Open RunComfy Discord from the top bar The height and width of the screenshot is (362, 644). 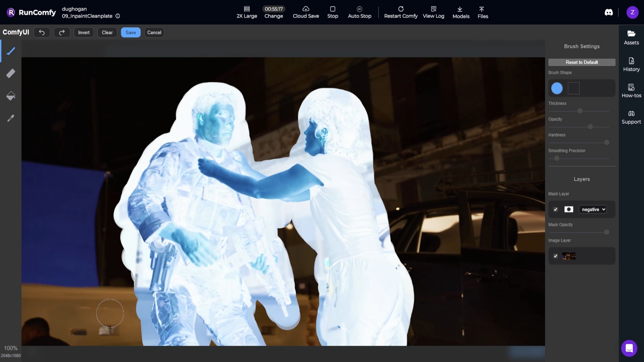click(x=608, y=12)
